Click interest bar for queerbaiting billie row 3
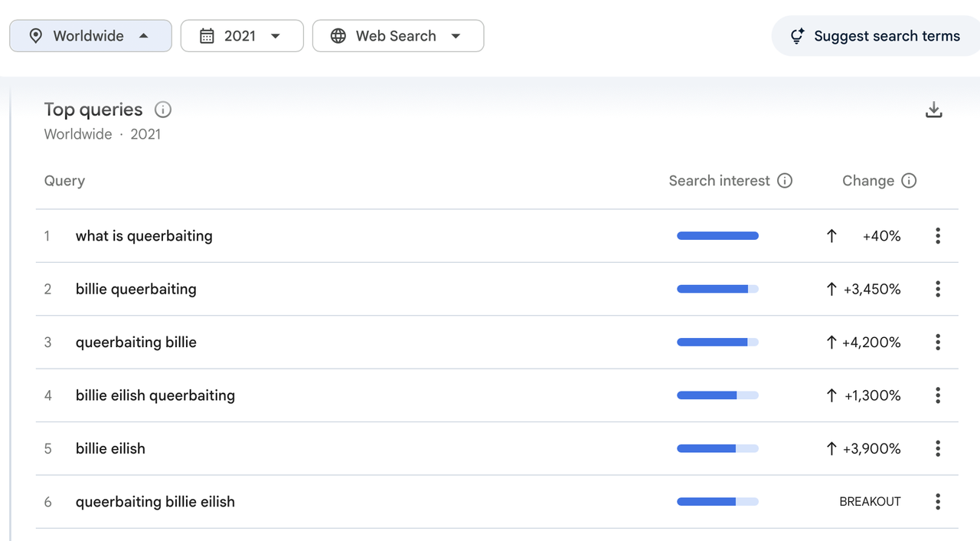980x541 pixels. tap(717, 343)
